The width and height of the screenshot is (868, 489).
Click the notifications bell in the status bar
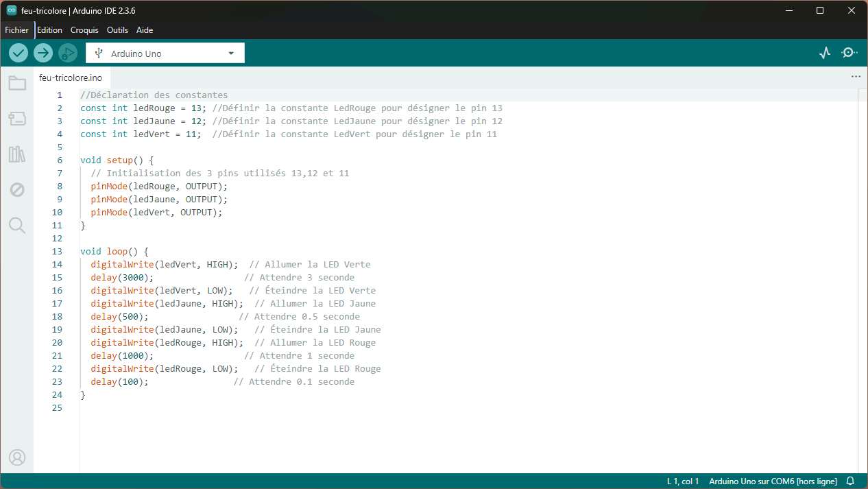click(x=850, y=481)
